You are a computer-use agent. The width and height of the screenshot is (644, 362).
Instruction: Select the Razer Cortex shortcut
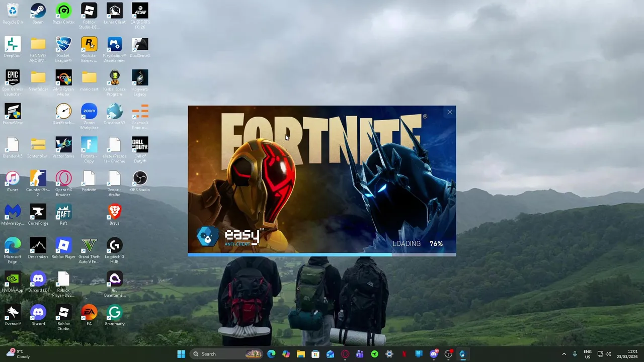pos(63,14)
